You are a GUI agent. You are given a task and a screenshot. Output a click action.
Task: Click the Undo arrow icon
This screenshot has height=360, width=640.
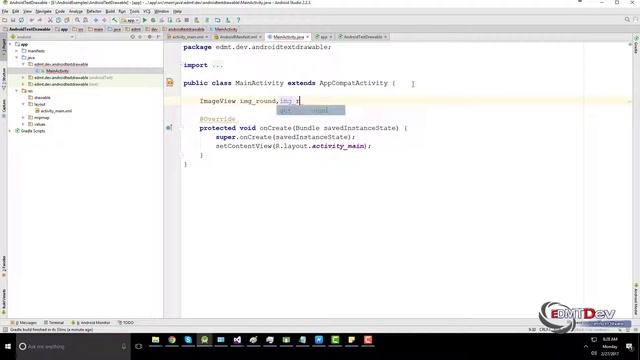[x=31, y=20]
